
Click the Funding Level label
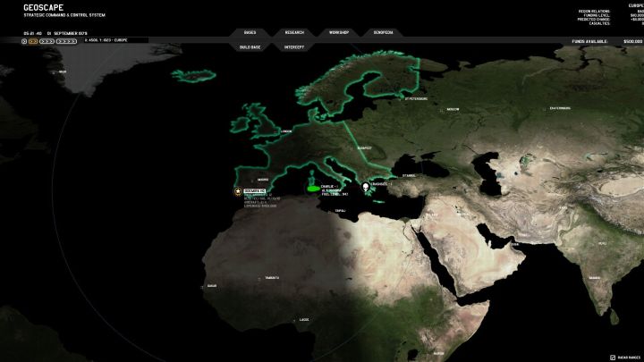tap(597, 15)
